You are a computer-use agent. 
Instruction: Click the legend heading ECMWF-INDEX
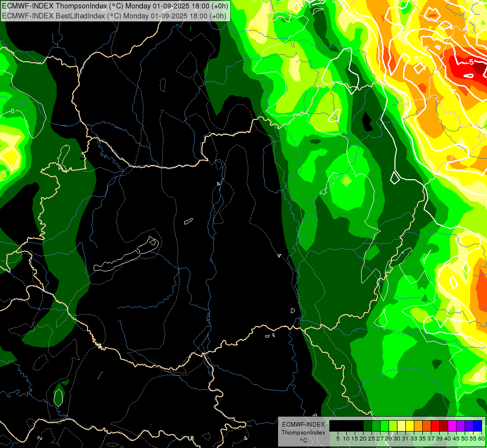coord(303,425)
